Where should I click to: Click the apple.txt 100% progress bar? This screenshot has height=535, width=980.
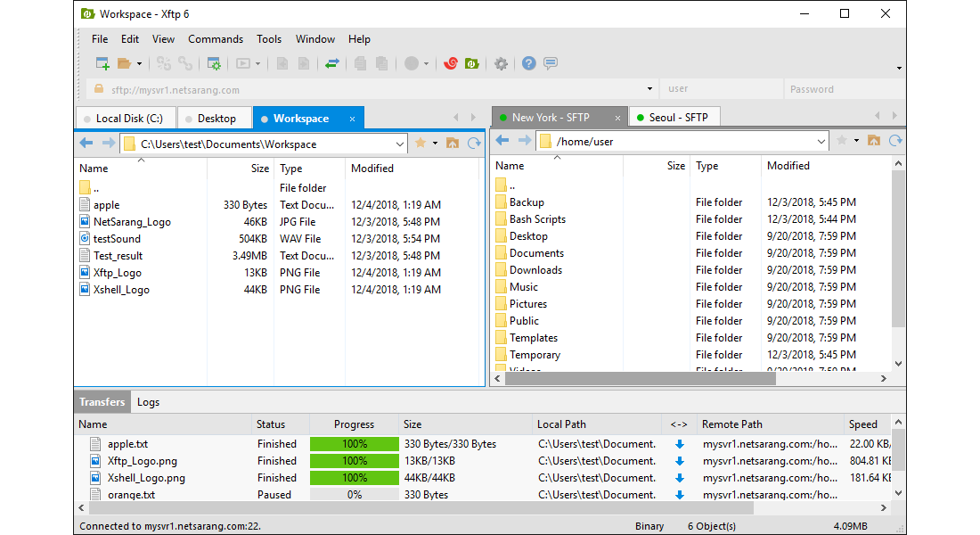pos(355,444)
